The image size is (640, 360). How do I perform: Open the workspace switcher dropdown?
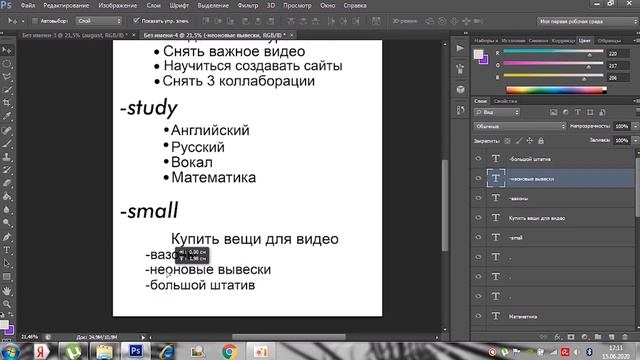coord(587,21)
